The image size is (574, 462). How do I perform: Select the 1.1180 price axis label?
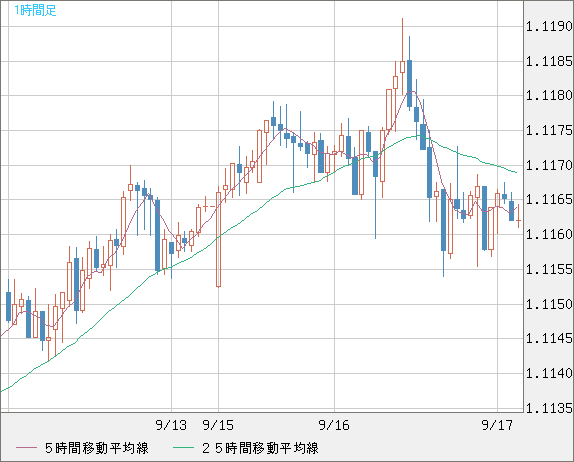pyautogui.click(x=549, y=96)
